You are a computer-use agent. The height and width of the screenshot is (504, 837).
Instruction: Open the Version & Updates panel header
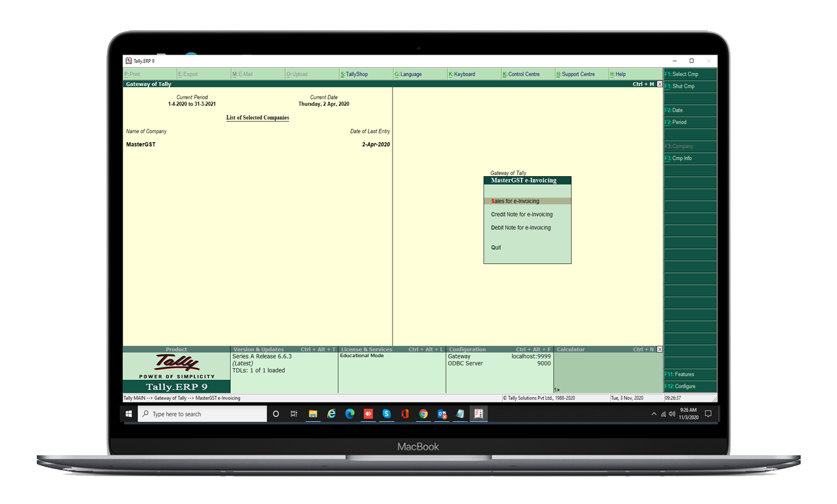tap(284, 349)
